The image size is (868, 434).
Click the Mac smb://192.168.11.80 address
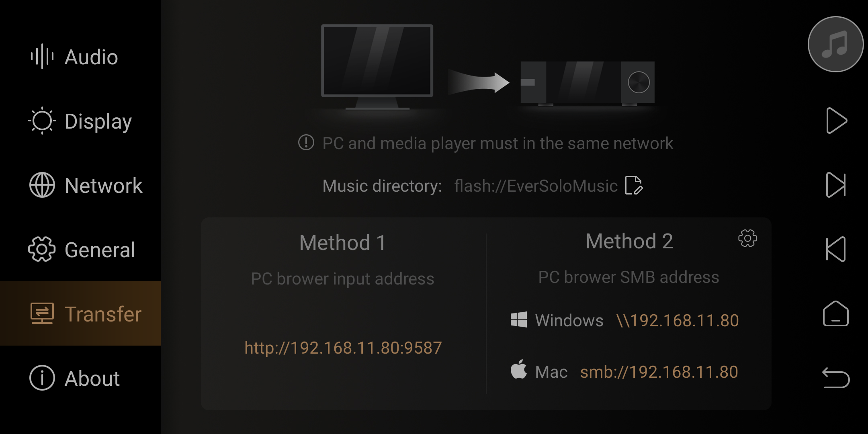[659, 372]
